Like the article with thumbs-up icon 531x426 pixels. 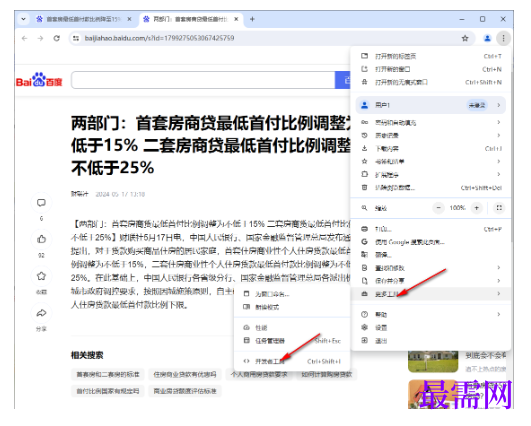pyautogui.click(x=41, y=239)
